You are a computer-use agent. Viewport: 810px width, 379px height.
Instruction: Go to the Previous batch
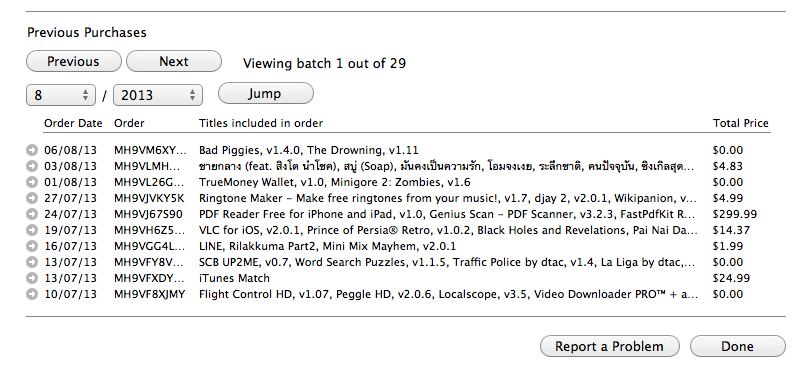[x=73, y=61]
